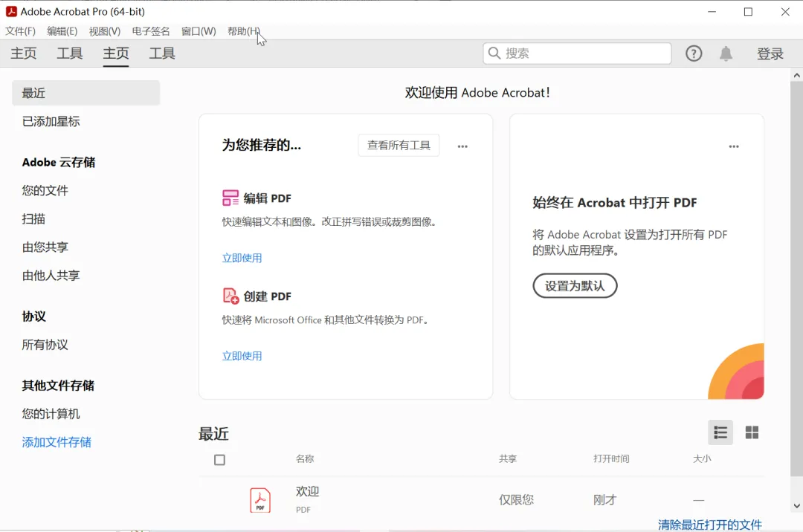The width and height of the screenshot is (803, 532).
Task: Click the 创建 PDF heading
Action: pos(268,296)
